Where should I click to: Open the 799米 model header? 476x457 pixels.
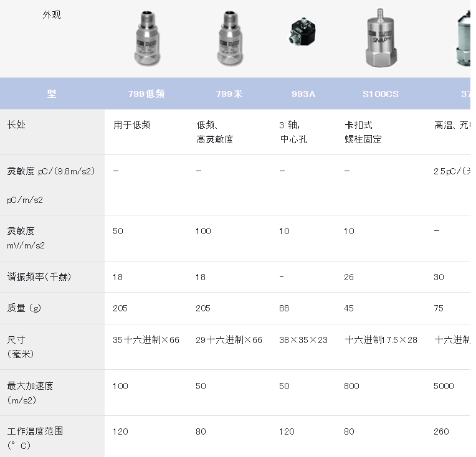click(229, 94)
